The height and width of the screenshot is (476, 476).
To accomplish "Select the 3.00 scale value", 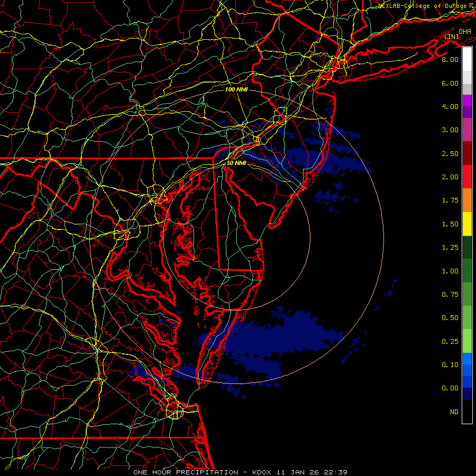I will [x=450, y=130].
